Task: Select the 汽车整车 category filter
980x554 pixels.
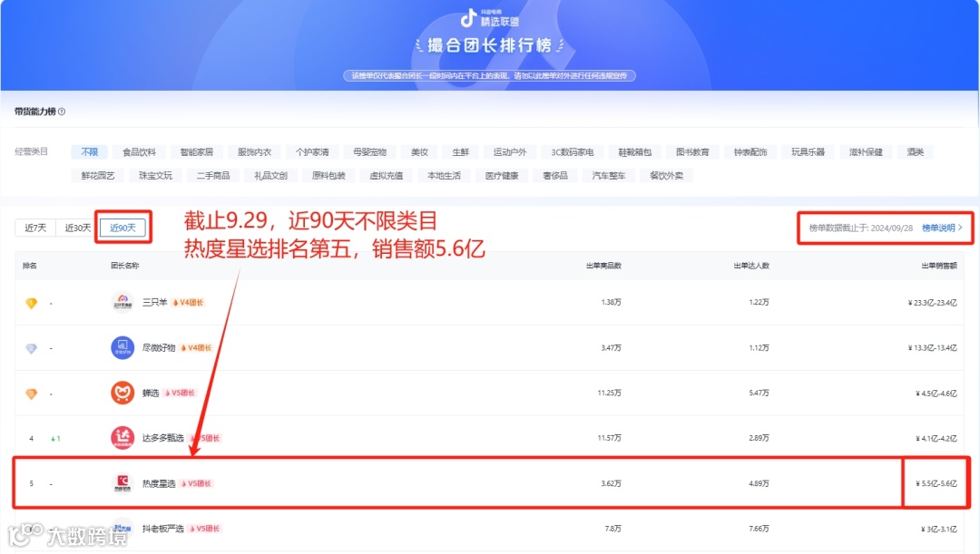Action: 609,176
